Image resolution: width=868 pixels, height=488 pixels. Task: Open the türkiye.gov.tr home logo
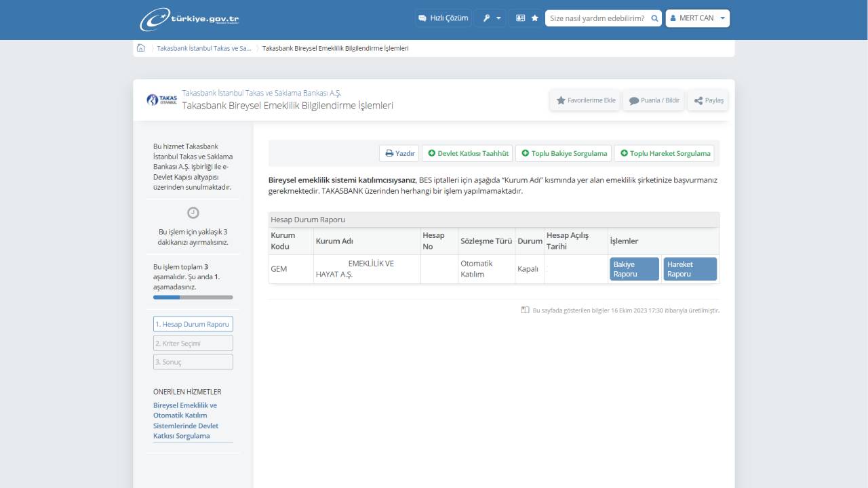click(x=189, y=19)
